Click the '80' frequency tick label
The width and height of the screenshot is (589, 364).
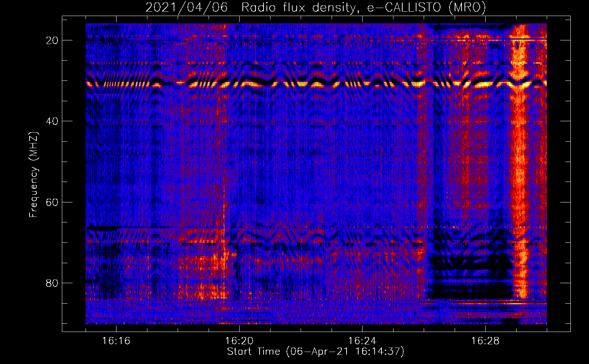point(52,283)
